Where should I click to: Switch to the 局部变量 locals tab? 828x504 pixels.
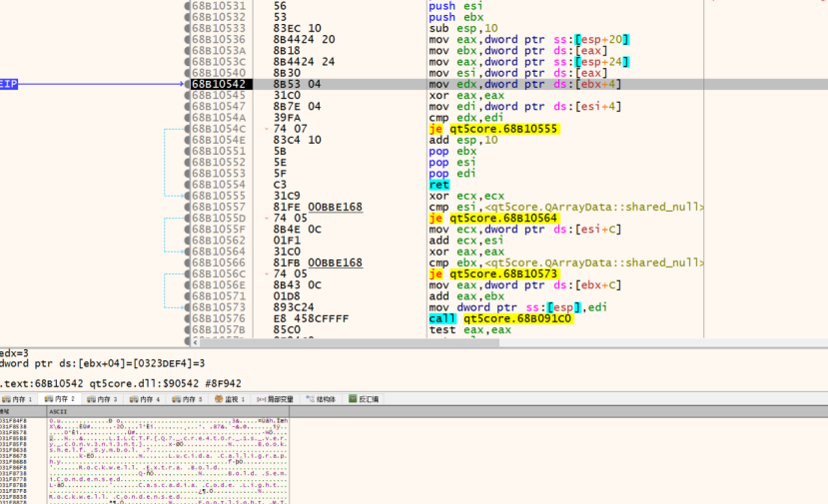[x=276, y=399]
